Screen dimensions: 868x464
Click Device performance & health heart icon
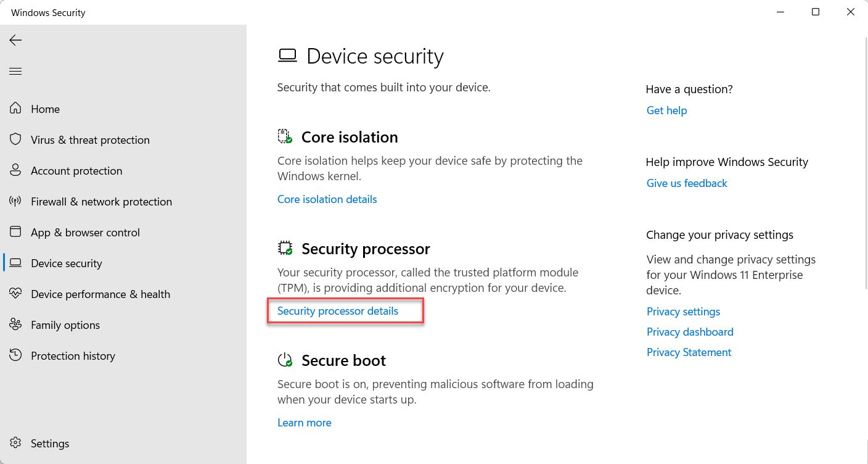pyautogui.click(x=15, y=294)
